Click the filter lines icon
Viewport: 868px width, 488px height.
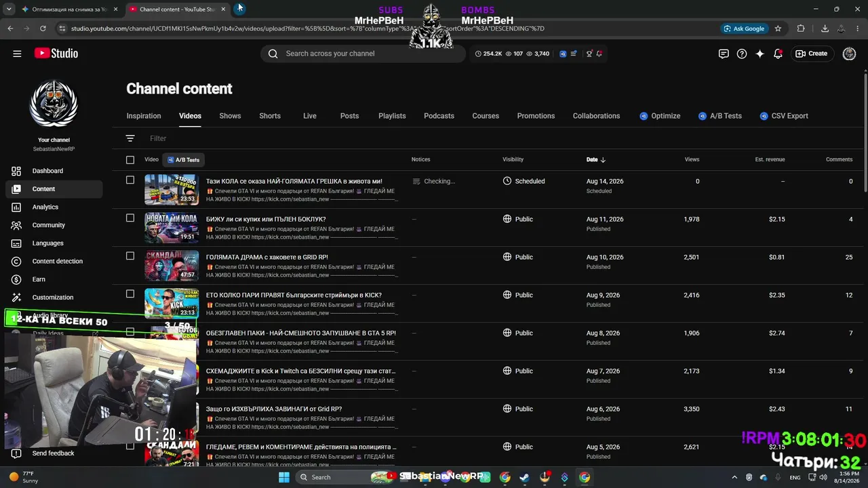130,138
